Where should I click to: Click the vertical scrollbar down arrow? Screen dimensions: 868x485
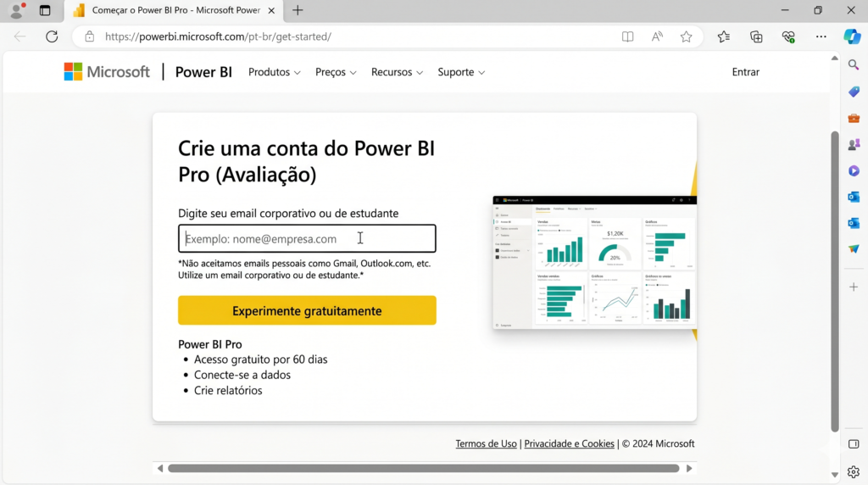coord(835,475)
